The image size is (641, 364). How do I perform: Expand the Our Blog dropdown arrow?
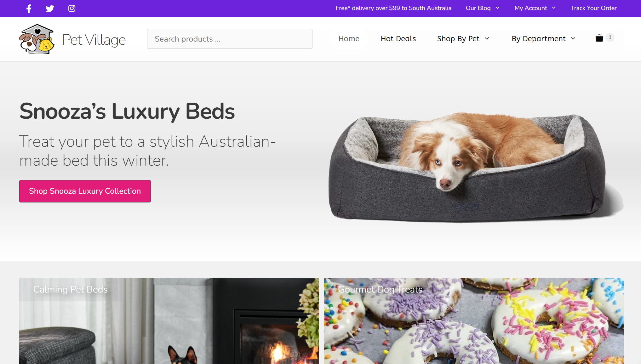click(x=497, y=8)
